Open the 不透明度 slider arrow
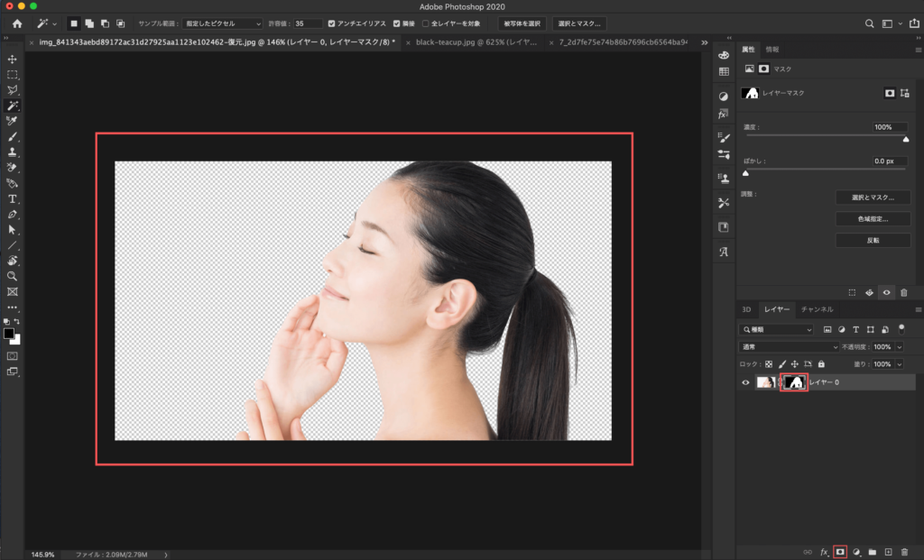Screen dimensions: 924x560 [900, 347]
